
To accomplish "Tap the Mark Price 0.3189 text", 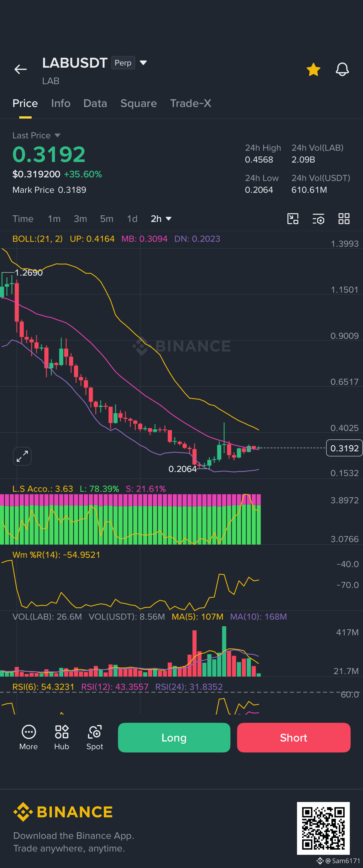I will [49, 190].
